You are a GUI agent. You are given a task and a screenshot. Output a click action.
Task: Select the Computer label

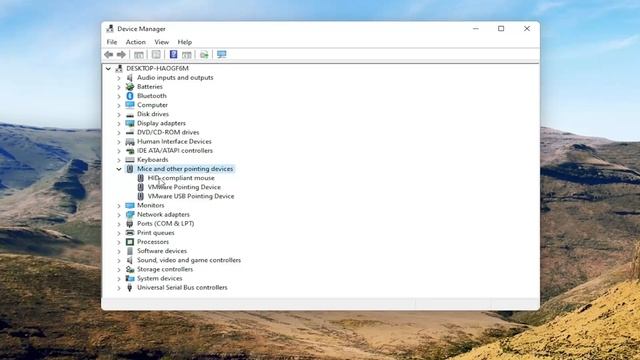(152, 105)
